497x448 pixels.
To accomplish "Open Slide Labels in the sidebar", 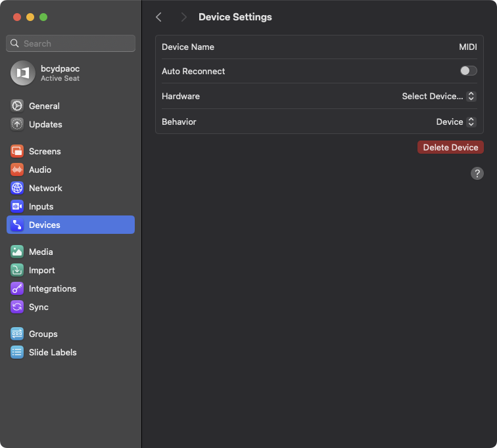I will click(x=53, y=352).
